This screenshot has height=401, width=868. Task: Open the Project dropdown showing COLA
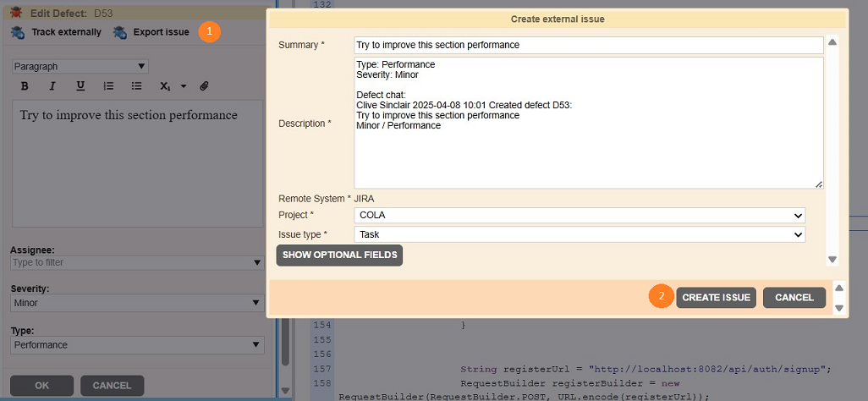click(580, 216)
